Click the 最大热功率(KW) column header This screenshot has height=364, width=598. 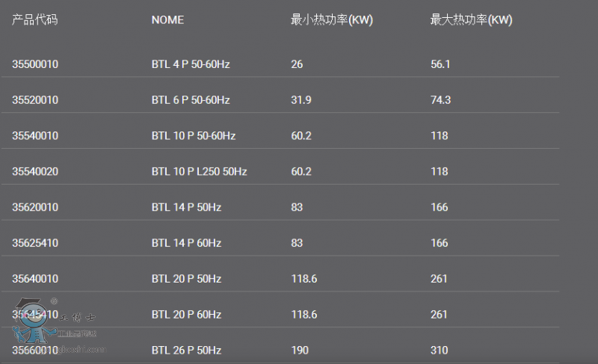click(471, 20)
